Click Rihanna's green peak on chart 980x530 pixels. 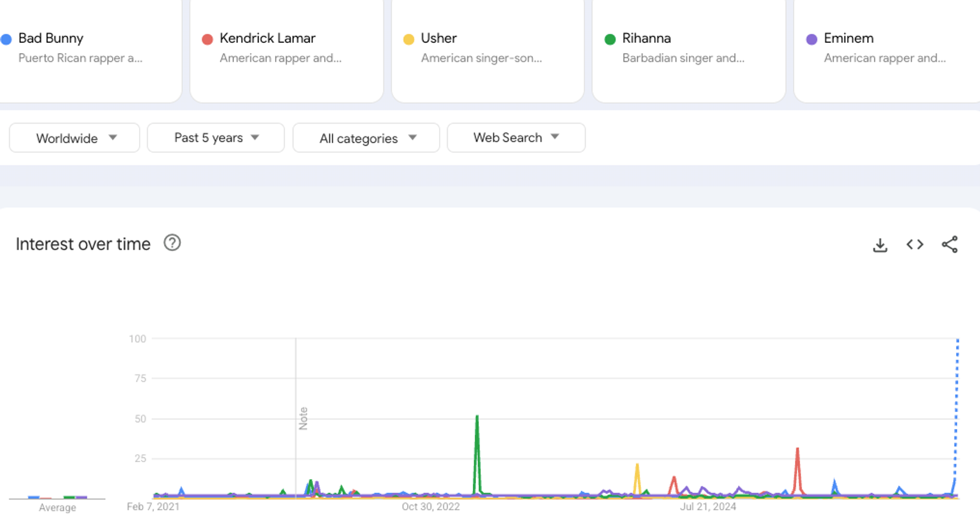(x=477, y=418)
